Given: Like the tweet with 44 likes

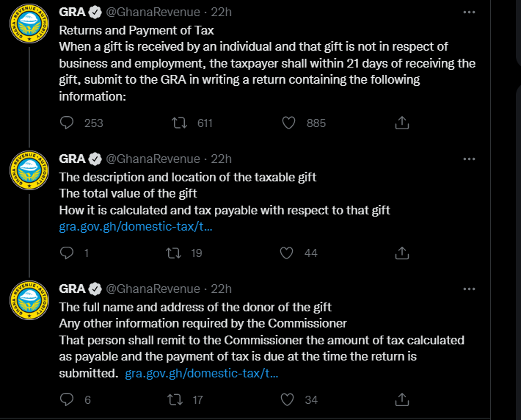Looking at the screenshot, I should (x=286, y=253).
